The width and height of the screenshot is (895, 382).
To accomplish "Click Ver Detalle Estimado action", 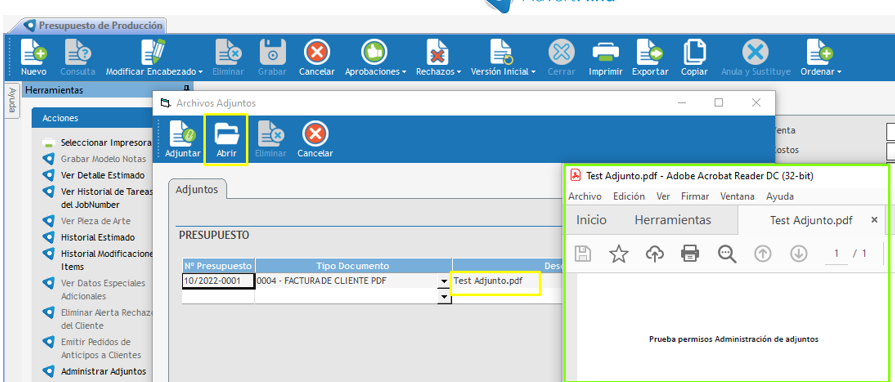I will tap(103, 175).
